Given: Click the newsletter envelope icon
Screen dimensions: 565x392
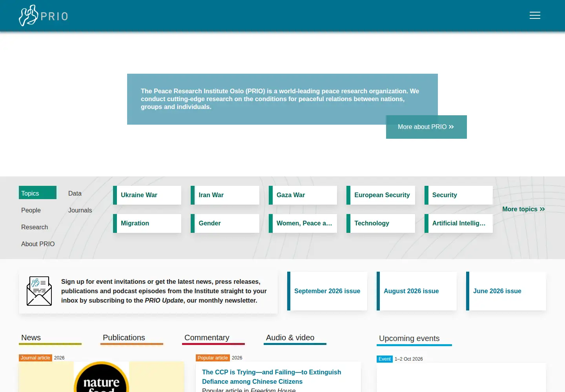Looking at the screenshot, I should point(39,291).
